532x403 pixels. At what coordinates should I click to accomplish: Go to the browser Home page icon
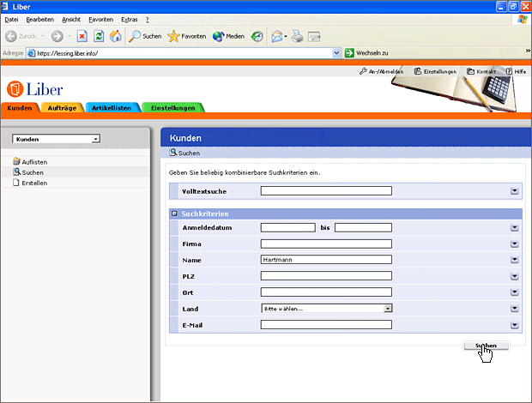(x=115, y=36)
